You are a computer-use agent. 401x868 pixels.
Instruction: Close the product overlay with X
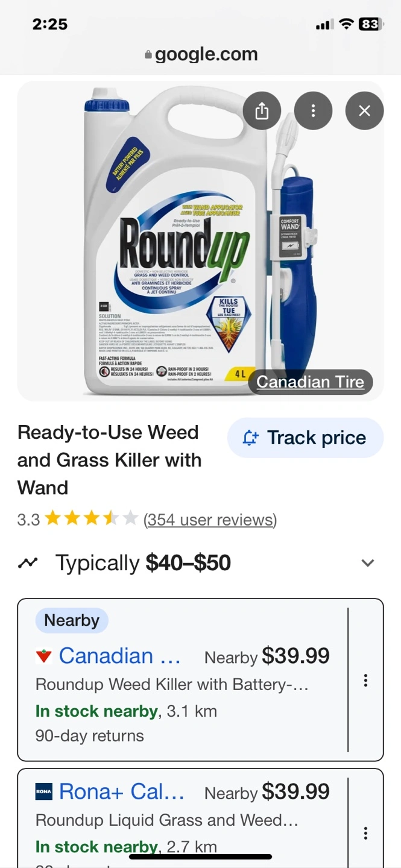364,110
